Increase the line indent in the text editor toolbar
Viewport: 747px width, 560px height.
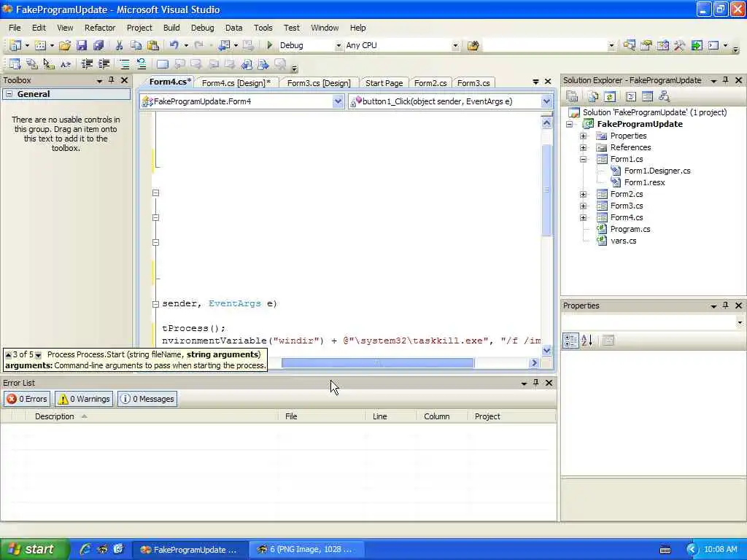click(x=104, y=64)
